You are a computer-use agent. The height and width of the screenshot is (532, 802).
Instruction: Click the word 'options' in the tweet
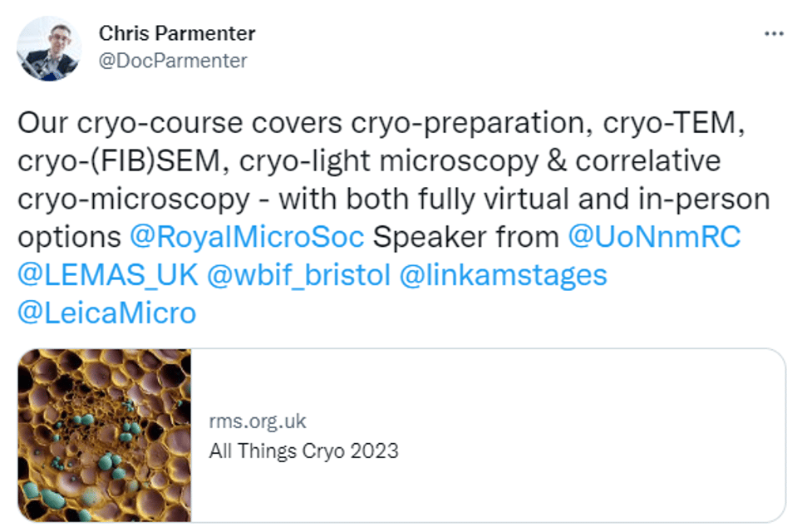coord(69,237)
